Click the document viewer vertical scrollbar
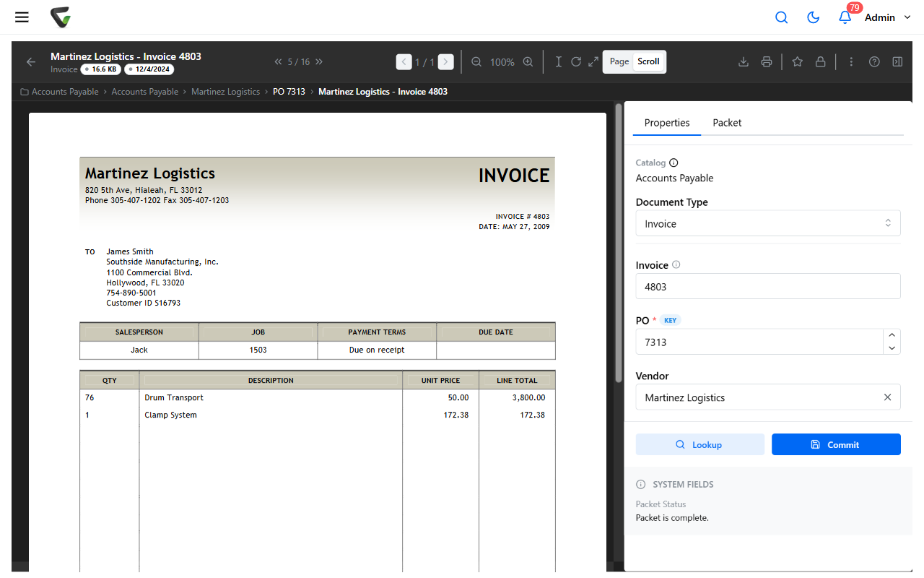 point(618,243)
